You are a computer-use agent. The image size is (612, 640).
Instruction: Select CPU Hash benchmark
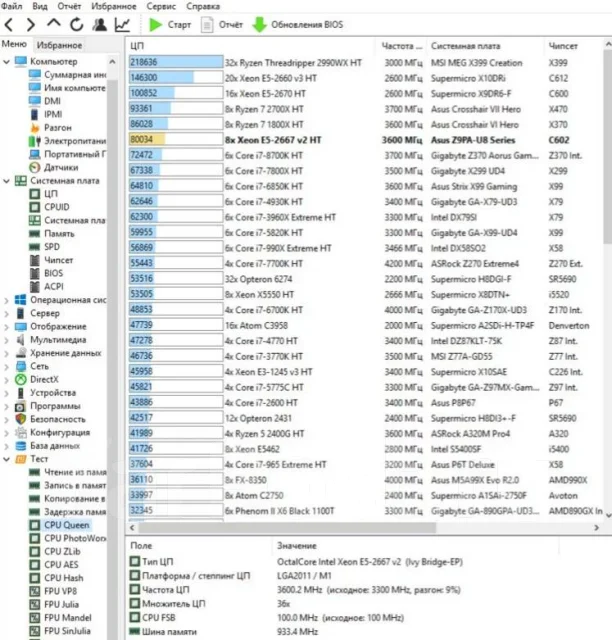click(56, 578)
